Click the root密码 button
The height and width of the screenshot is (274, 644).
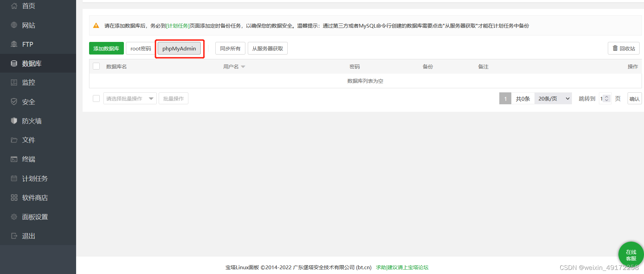[x=141, y=48]
